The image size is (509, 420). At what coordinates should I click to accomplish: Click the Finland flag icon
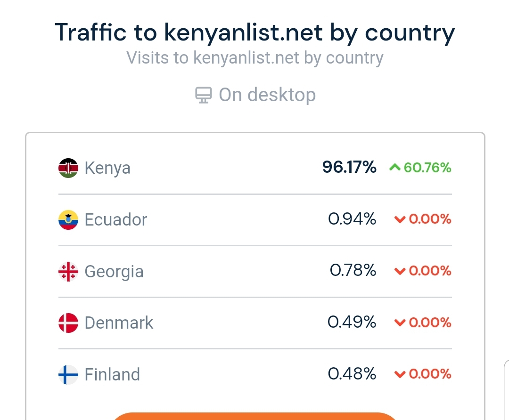(x=68, y=375)
